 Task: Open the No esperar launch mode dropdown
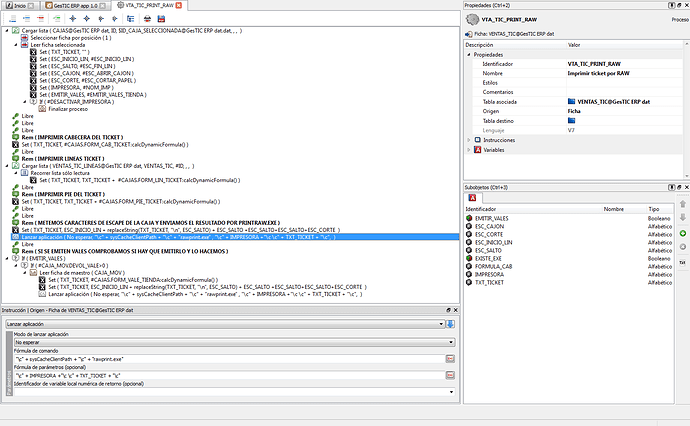(x=451, y=342)
